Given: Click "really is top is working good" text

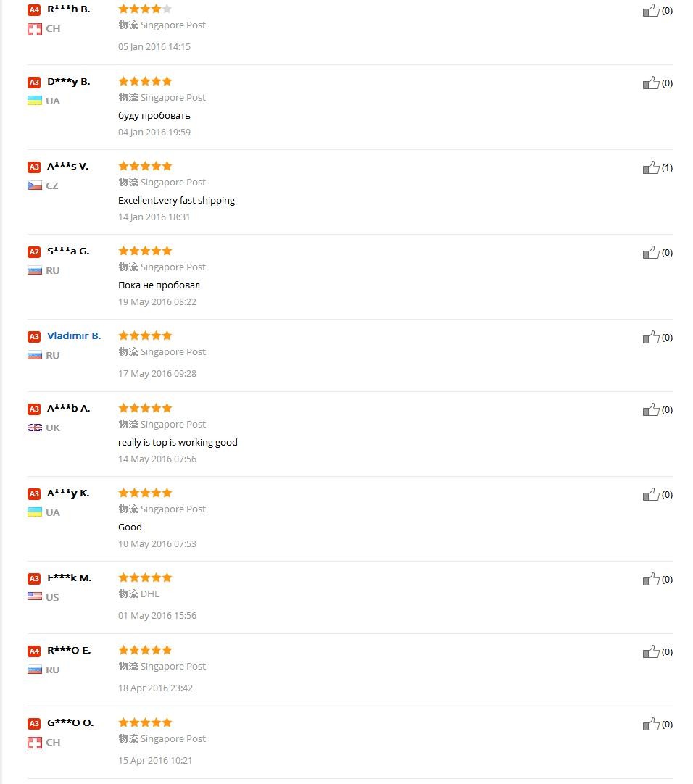Looking at the screenshot, I should (x=178, y=442).
